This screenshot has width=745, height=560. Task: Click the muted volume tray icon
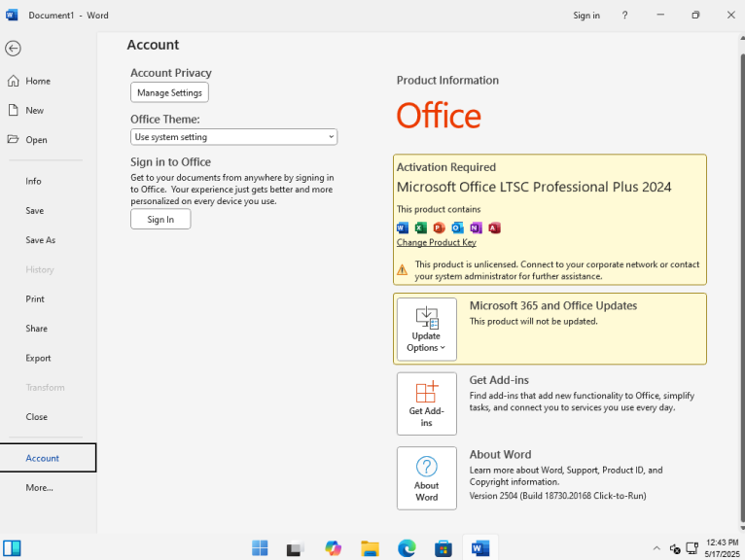[x=675, y=548]
